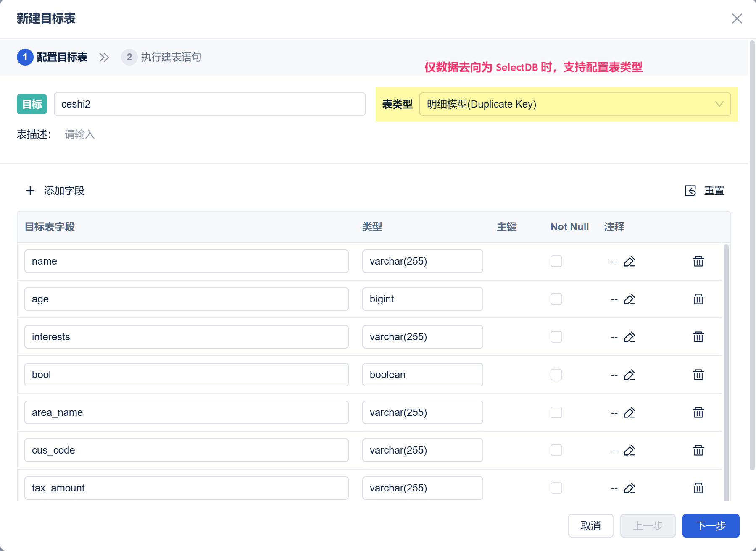Click the dropdown arrow of table type
756x551 pixels.
point(719,104)
